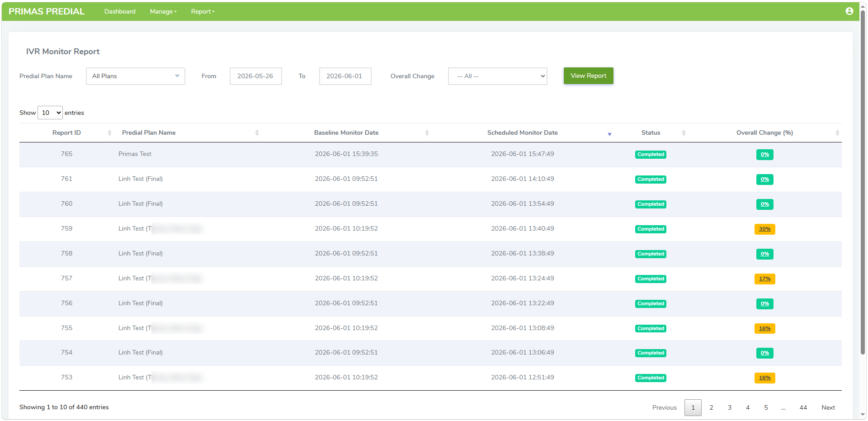Open 0% change for report 765
The width and height of the screenshot is (868, 421).
pyautogui.click(x=764, y=155)
